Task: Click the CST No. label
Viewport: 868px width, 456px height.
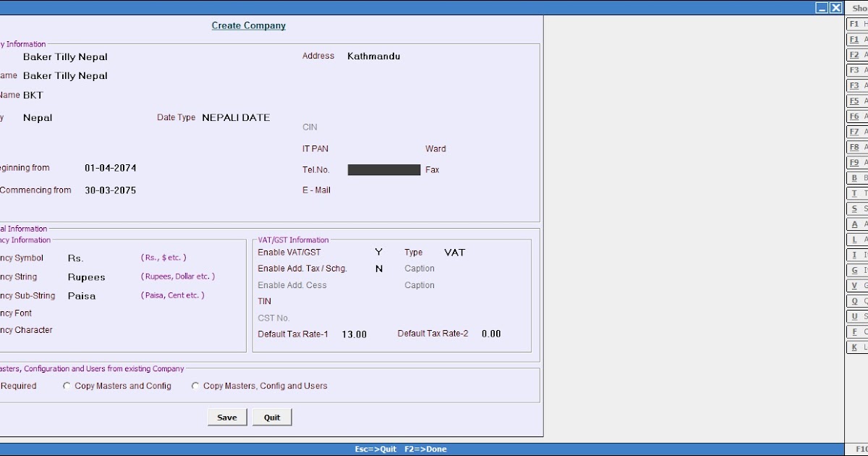Action: point(273,318)
